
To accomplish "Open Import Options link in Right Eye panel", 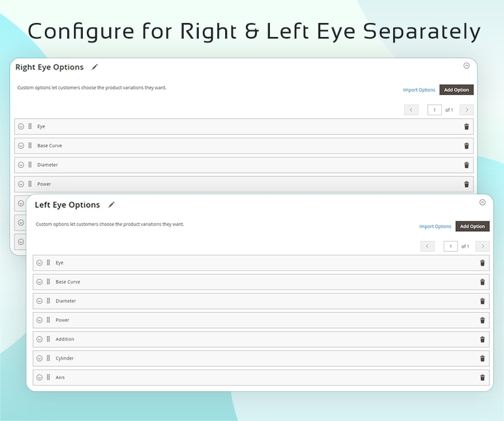I will pos(419,90).
